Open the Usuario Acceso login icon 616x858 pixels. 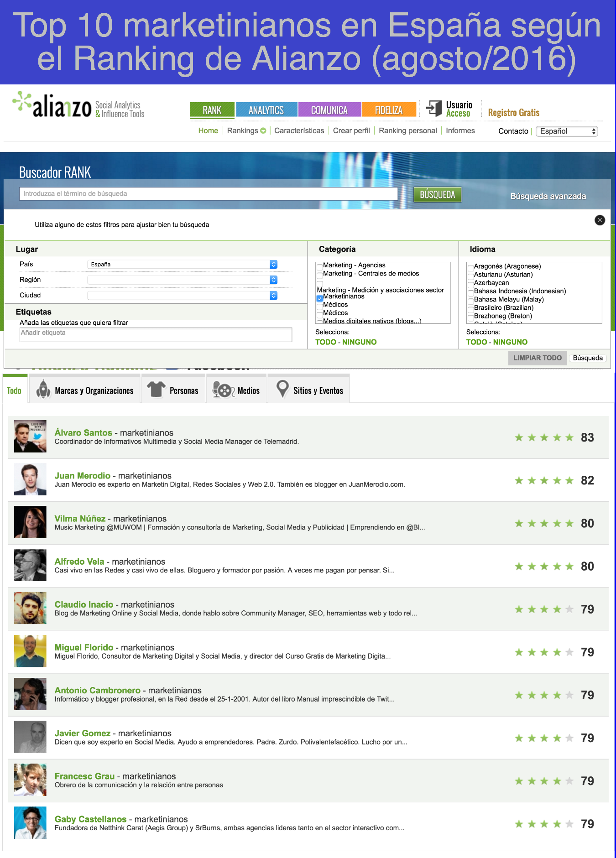coord(434,109)
